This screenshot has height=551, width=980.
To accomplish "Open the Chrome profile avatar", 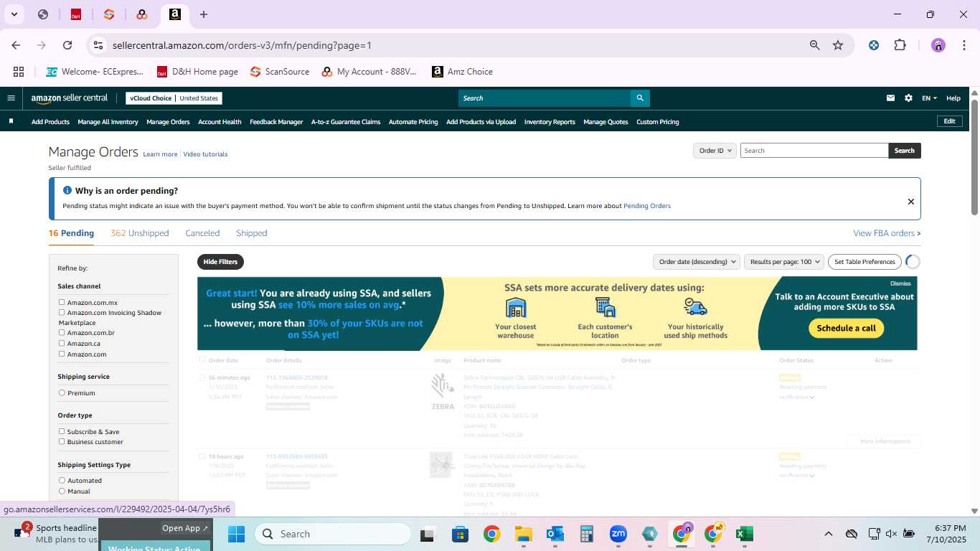I will tap(938, 45).
